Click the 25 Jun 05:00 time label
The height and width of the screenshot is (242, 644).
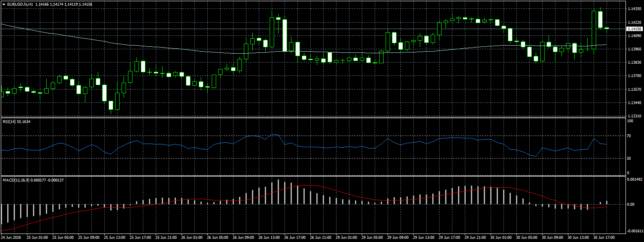63,238
